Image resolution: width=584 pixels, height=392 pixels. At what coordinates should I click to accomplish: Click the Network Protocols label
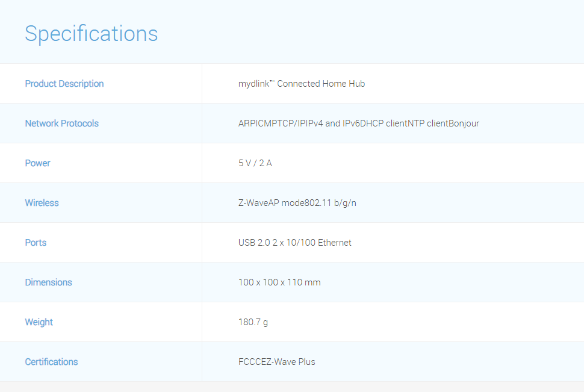pyautogui.click(x=61, y=123)
